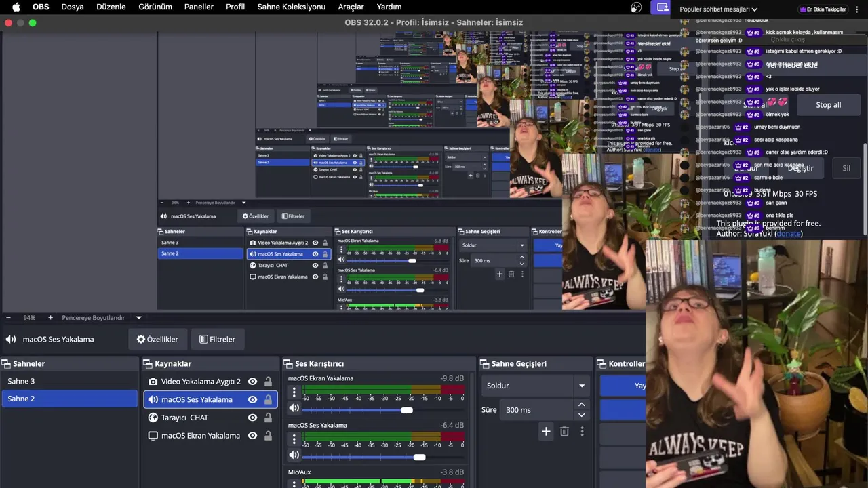Click the Filtreler button
Screen dimensions: 868x488
click(x=218, y=340)
